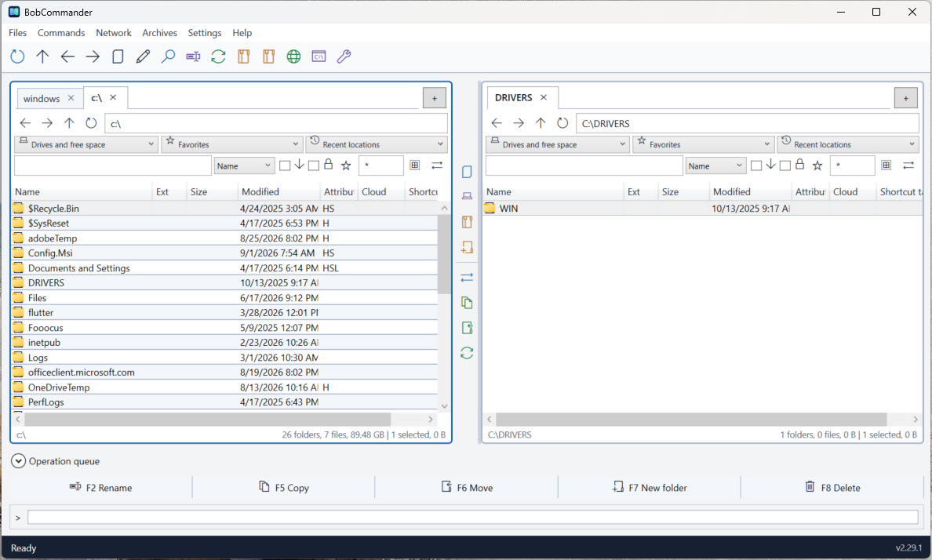Click the left panel horizontal scrollbar
Image resolution: width=932 pixels, height=560 pixels.
[207, 419]
